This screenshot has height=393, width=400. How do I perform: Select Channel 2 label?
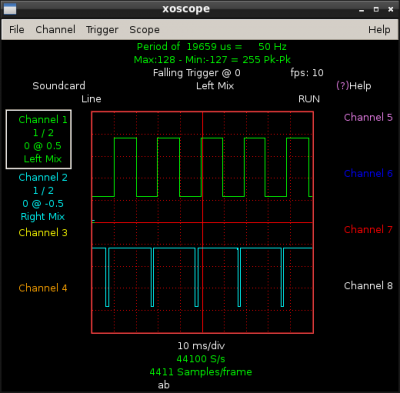pos(43,177)
